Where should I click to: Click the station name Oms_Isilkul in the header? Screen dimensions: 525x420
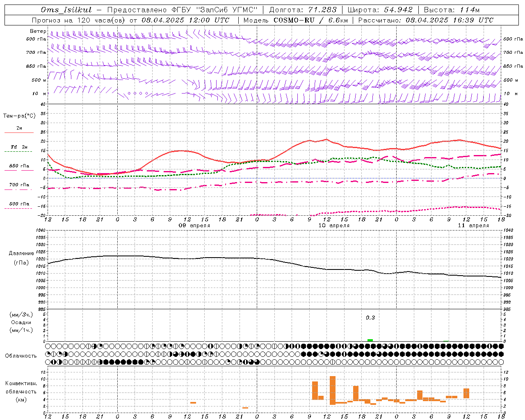[x=66, y=10]
